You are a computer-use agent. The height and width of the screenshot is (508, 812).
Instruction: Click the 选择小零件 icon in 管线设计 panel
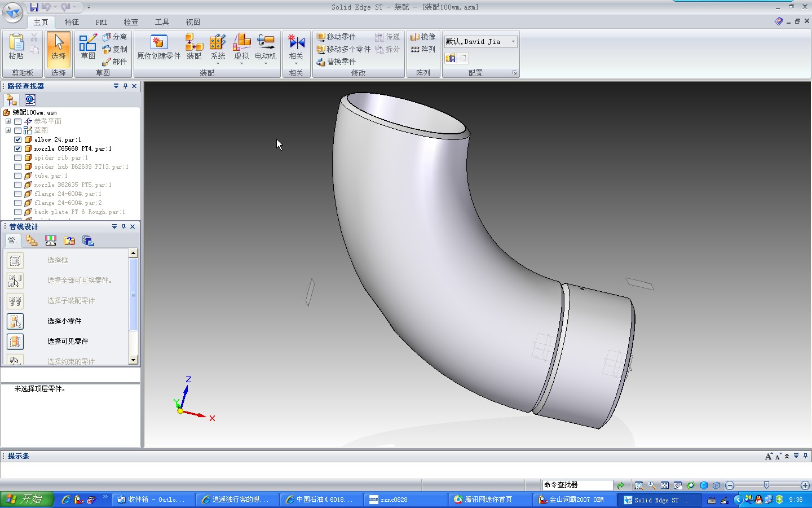(x=15, y=321)
